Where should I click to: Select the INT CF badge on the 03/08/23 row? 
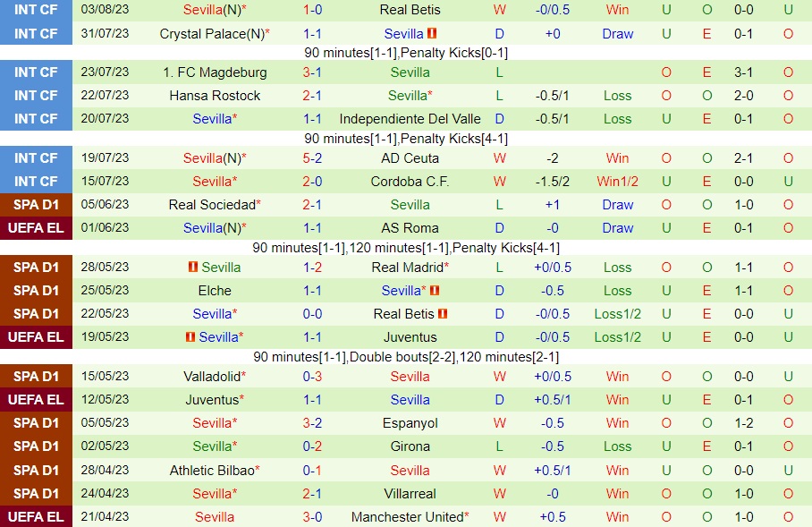(36, 10)
